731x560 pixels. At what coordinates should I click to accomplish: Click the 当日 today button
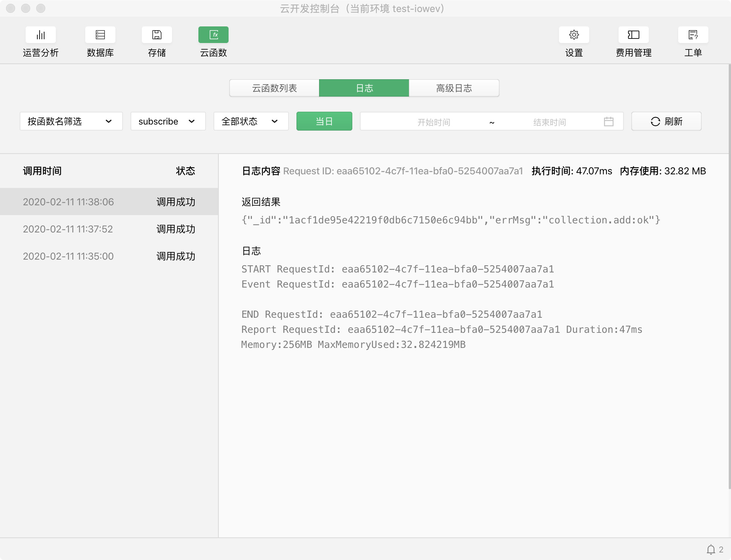point(324,122)
